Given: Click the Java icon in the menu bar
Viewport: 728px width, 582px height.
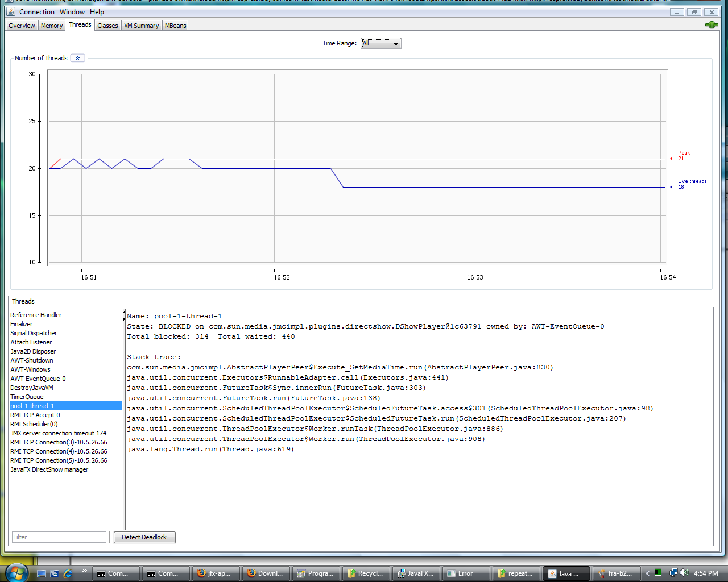Looking at the screenshot, I should click(11, 11).
